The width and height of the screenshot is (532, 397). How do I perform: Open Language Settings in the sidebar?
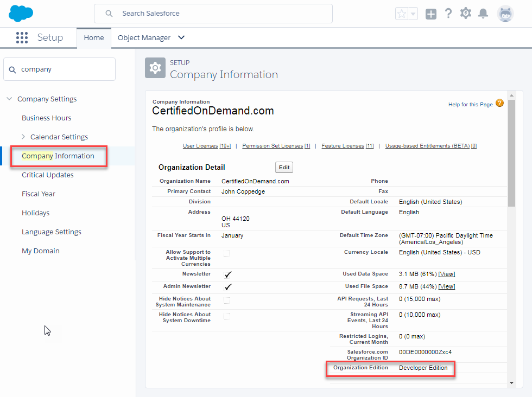coord(52,232)
